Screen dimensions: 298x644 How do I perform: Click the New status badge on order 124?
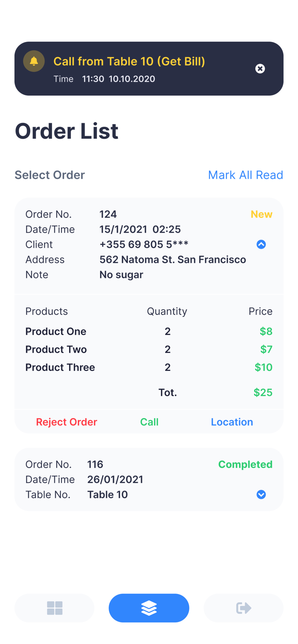(261, 214)
